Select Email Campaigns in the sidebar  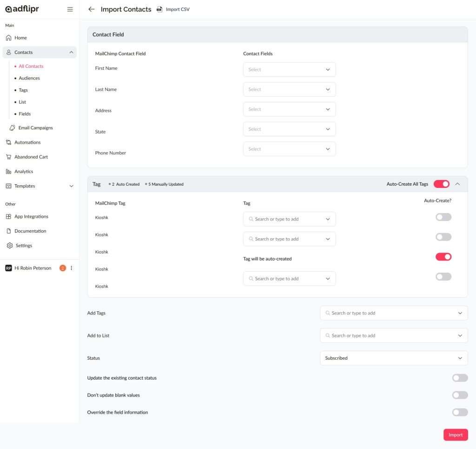tap(35, 128)
